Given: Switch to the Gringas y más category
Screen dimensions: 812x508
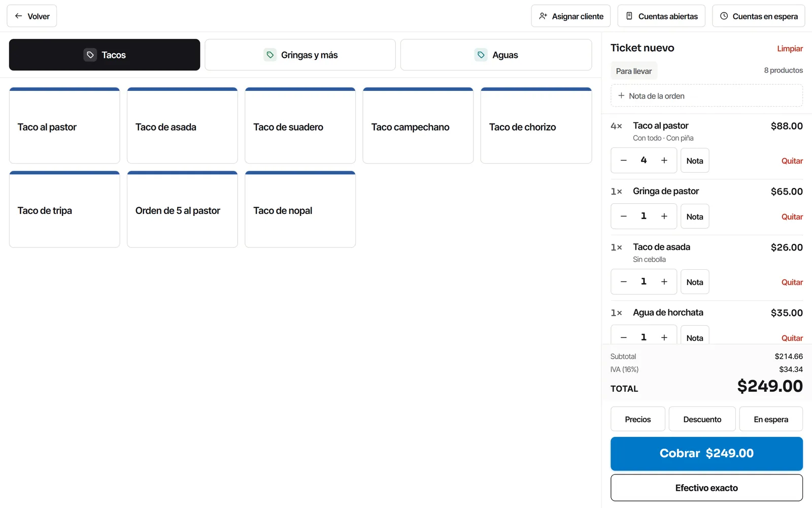Looking at the screenshot, I should (x=300, y=55).
